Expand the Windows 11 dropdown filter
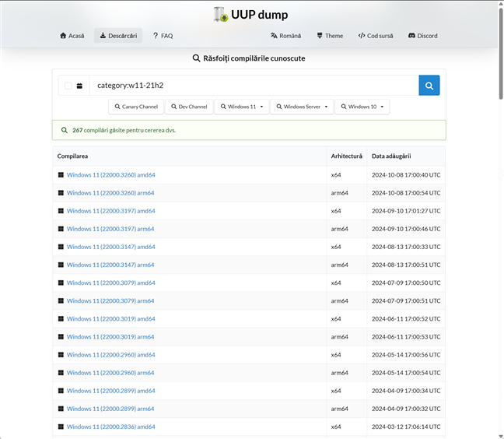The image size is (504, 439). pyautogui.click(x=241, y=107)
